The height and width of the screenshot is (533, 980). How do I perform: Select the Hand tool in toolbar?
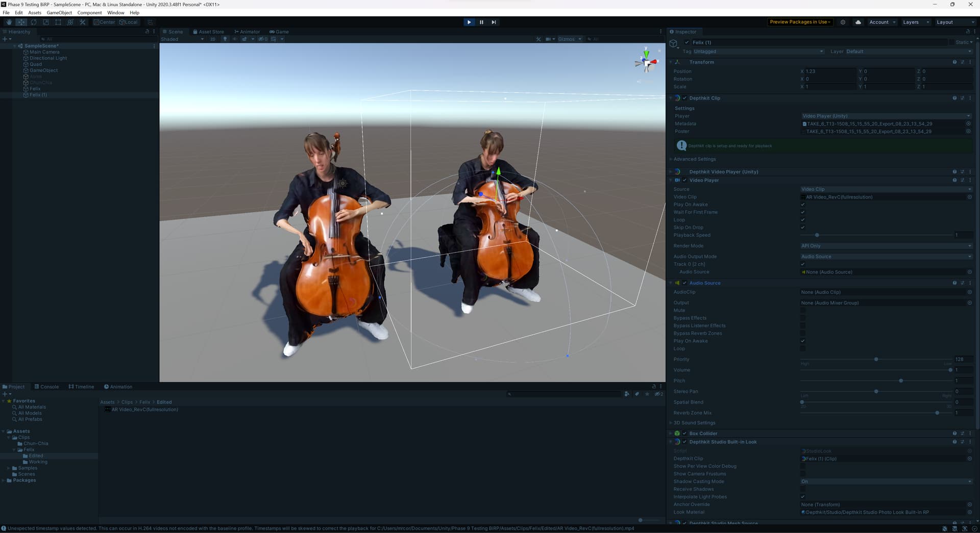coord(9,22)
